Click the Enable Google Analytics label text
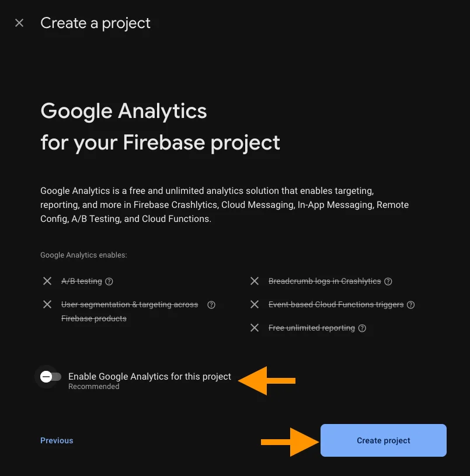The image size is (470, 476). pyautogui.click(x=149, y=377)
